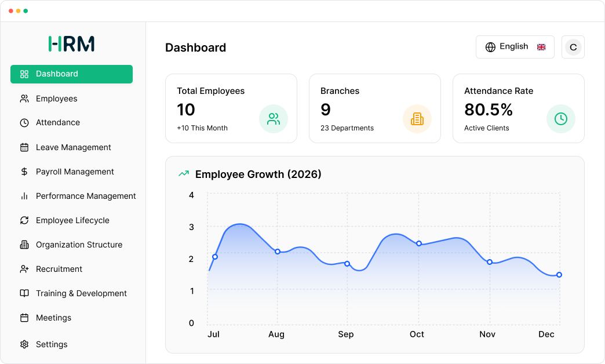Click the UK flag icon
This screenshot has height=364, width=605.
click(x=541, y=47)
